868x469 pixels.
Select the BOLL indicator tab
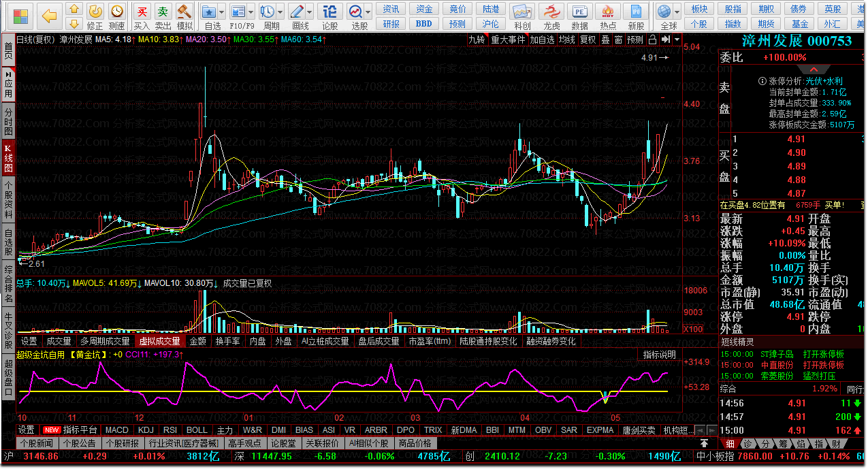[197, 430]
